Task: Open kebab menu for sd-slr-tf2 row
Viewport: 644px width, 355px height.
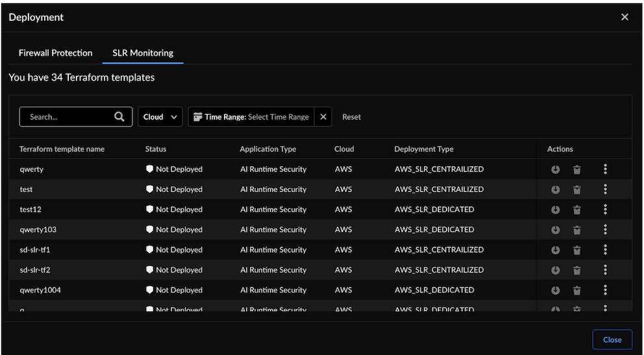Action: pyautogui.click(x=605, y=269)
